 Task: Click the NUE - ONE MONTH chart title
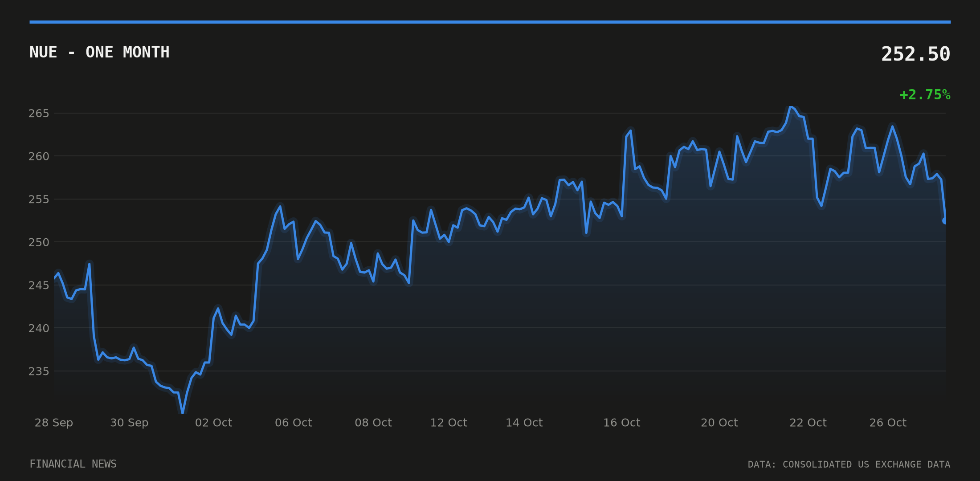(99, 52)
